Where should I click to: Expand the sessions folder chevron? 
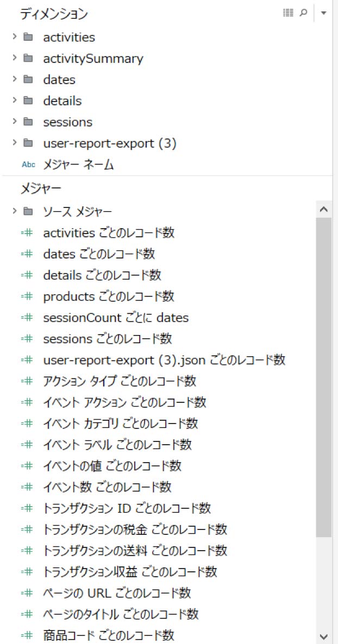15,122
